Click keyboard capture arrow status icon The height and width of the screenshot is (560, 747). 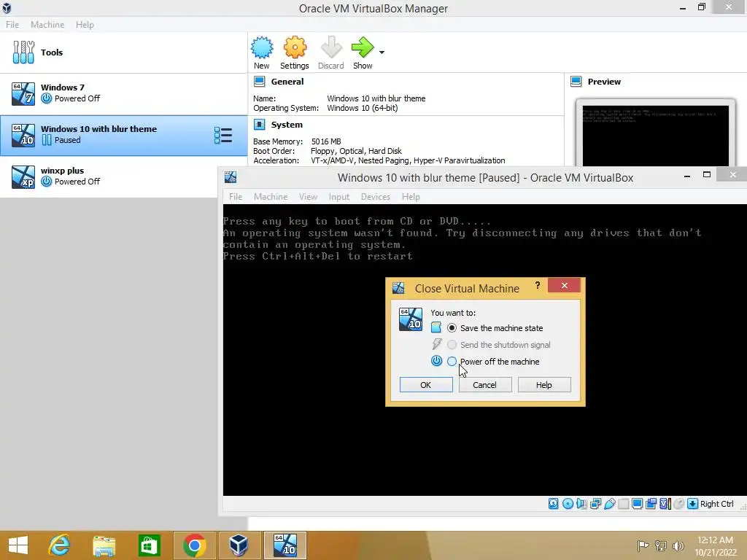[693, 504]
